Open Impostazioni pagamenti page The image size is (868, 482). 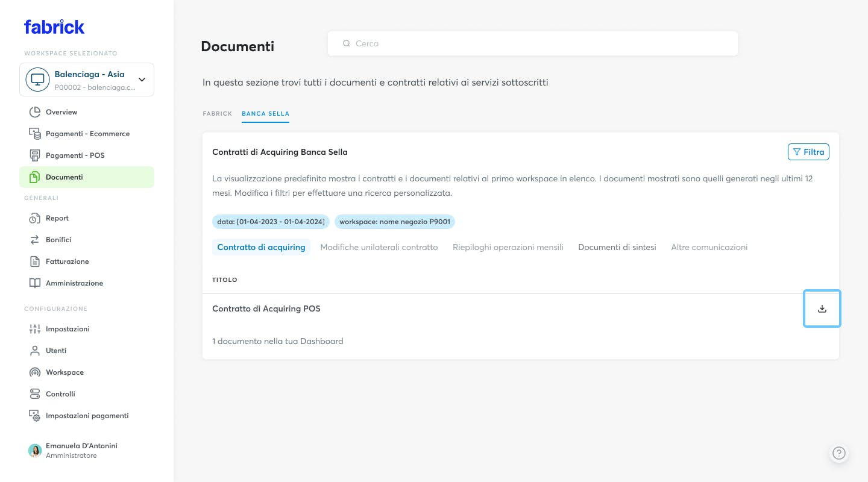click(87, 416)
